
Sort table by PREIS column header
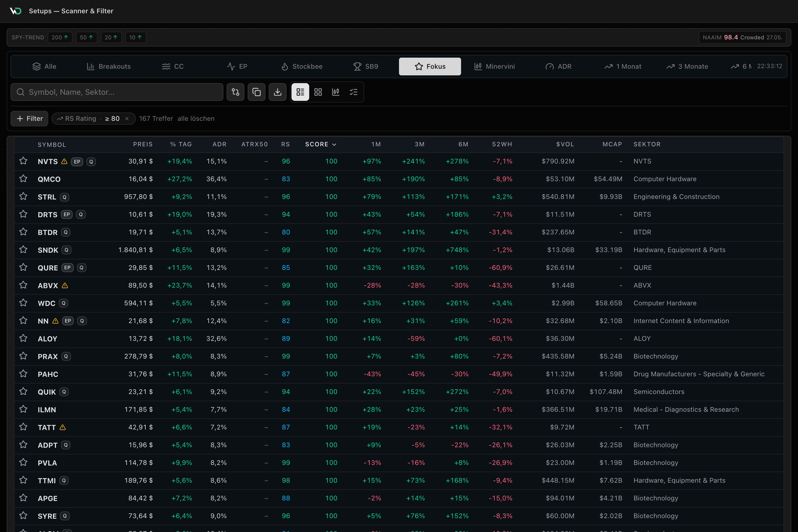[x=143, y=144]
